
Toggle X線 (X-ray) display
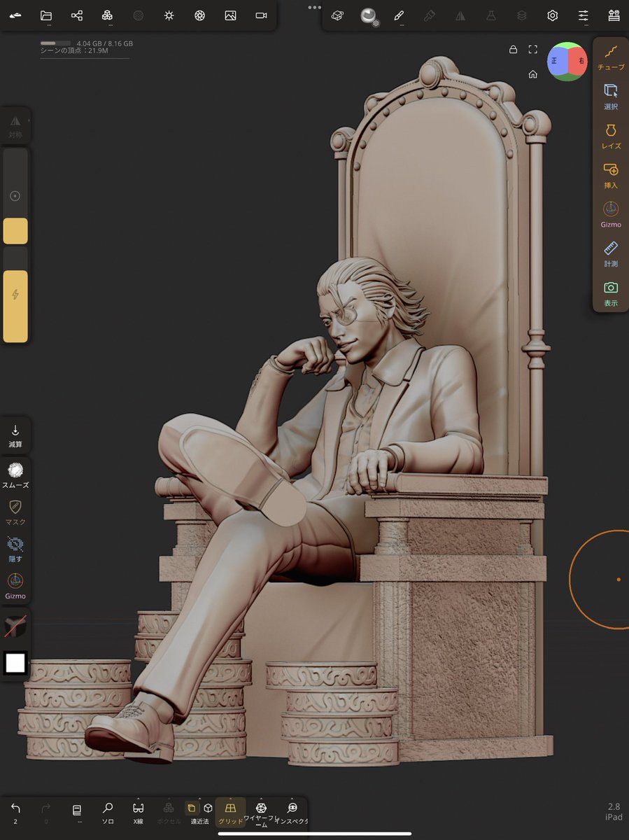point(139,812)
